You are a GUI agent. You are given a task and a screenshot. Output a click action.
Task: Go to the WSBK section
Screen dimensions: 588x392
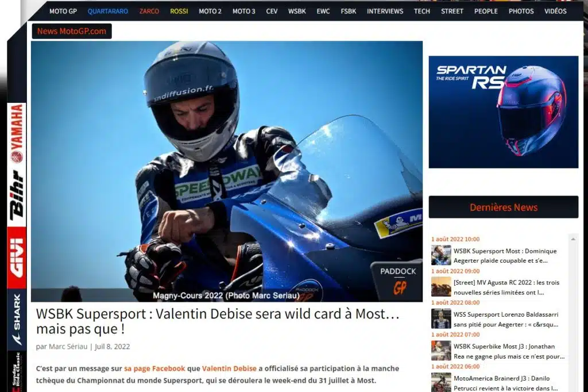pos(297,11)
